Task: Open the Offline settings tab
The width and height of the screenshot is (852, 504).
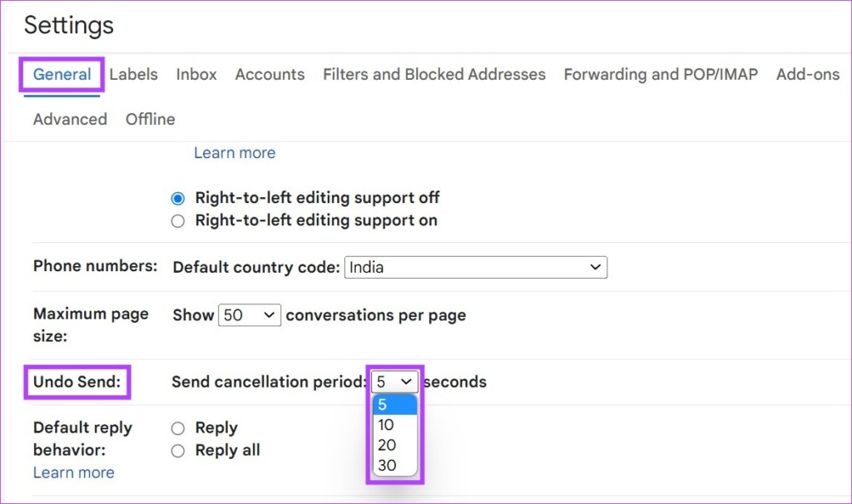Action: point(150,119)
